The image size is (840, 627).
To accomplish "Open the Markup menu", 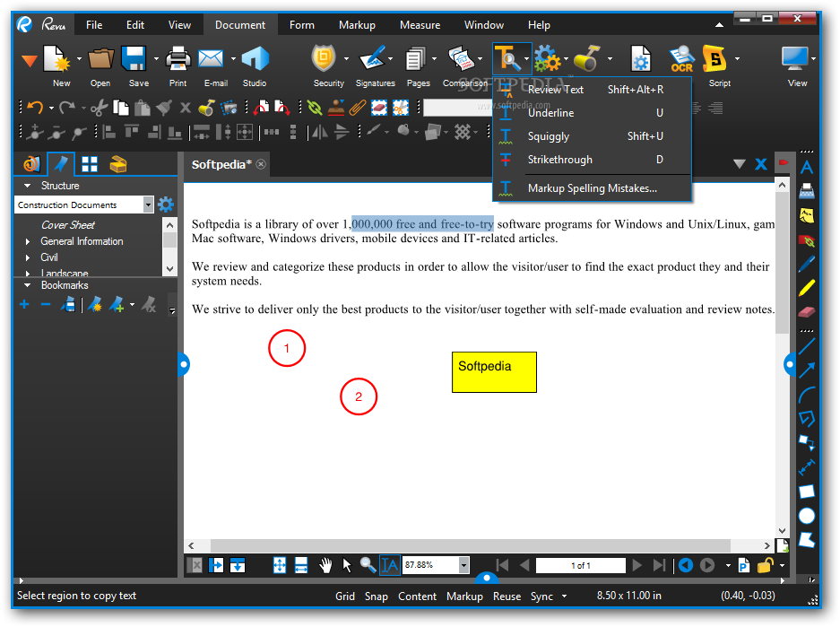I will 357,25.
